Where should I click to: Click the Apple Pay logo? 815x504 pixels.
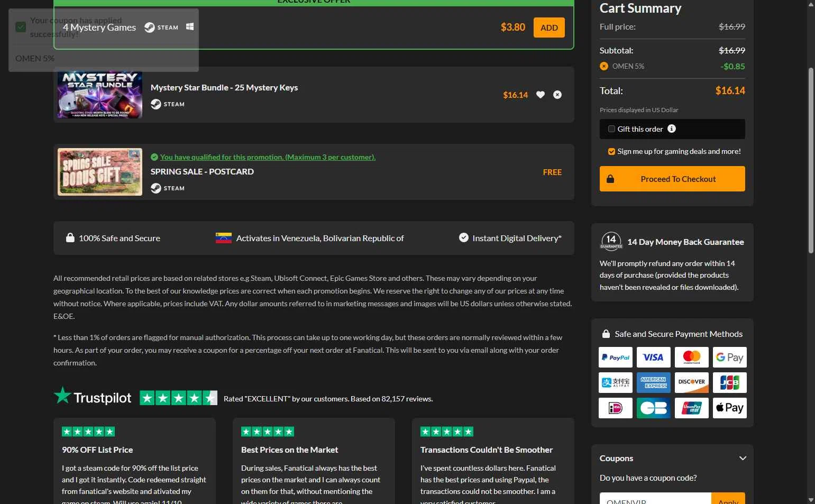(x=730, y=408)
